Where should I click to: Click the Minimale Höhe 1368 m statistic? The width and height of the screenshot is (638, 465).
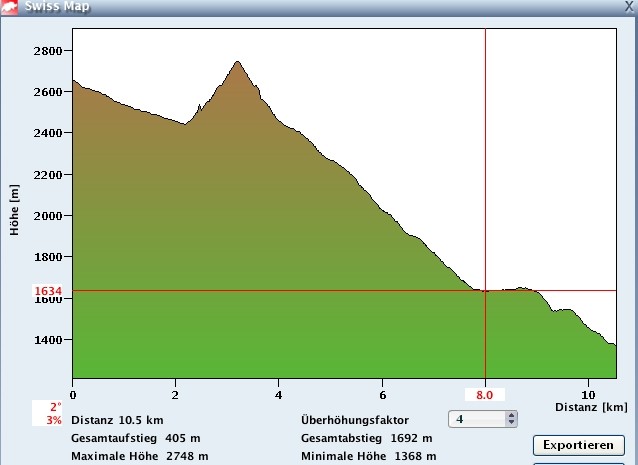tap(368, 456)
